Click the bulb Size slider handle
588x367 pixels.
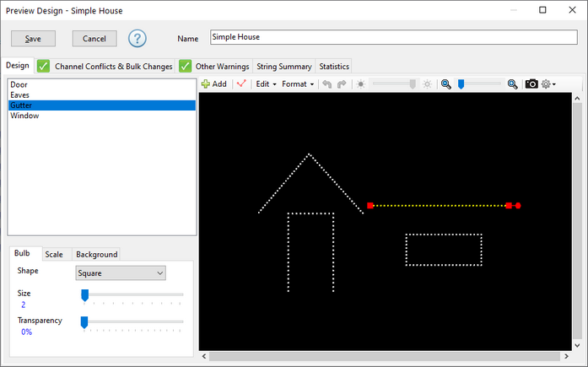84,294
